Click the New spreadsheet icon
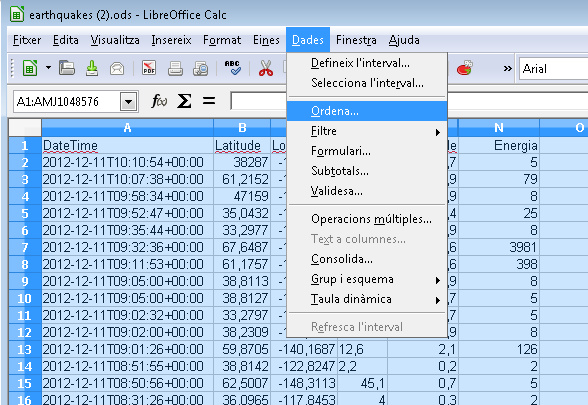 (30, 69)
